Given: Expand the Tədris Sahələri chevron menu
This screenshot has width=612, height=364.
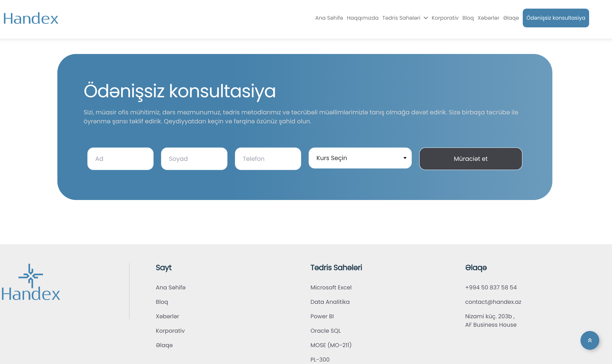Looking at the screenshot, I should (426, 18).
